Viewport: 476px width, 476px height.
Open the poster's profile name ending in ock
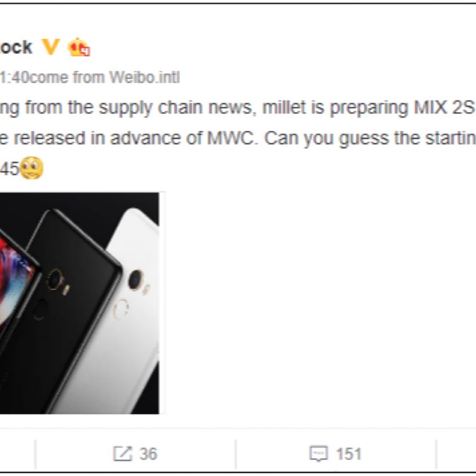coord(16,47)
